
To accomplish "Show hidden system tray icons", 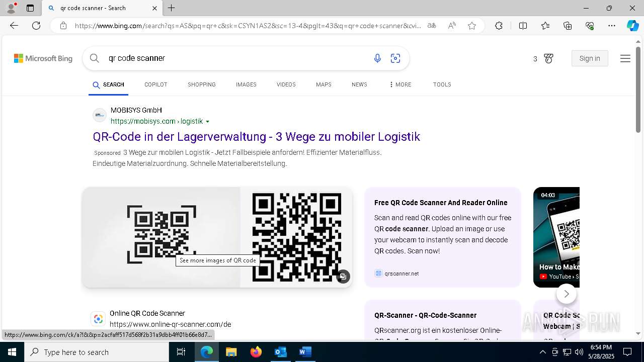I will 542,352.
